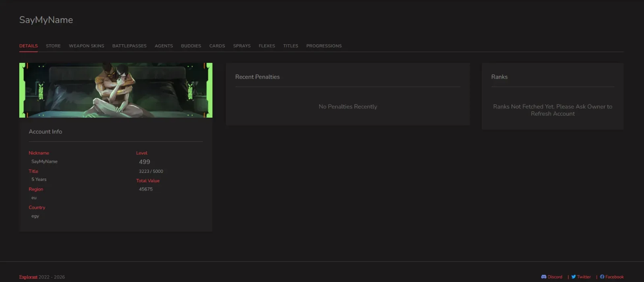The width and height of the screenshot is (644, 282).
Task: Click the player card banner image
Action: coord(116,90)
